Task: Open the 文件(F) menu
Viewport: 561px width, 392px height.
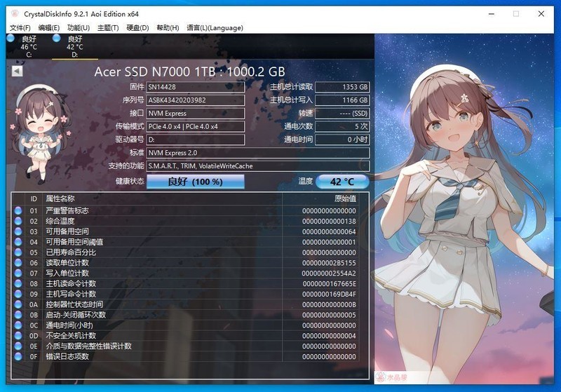Action: click(x=20, y=27)
